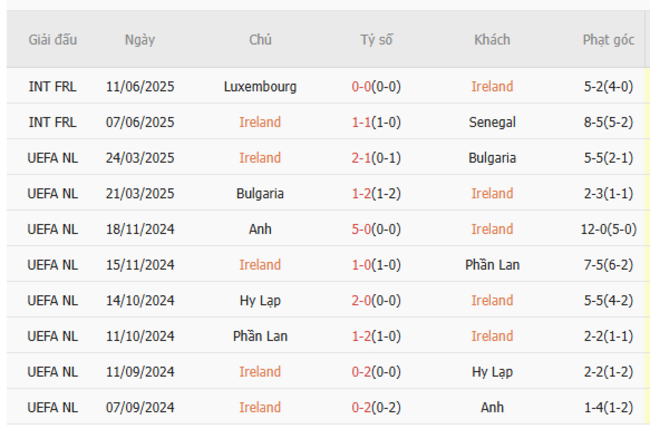Click the "Ngày" column header
This screenshot has height=429, width=650.
[140, 40]
